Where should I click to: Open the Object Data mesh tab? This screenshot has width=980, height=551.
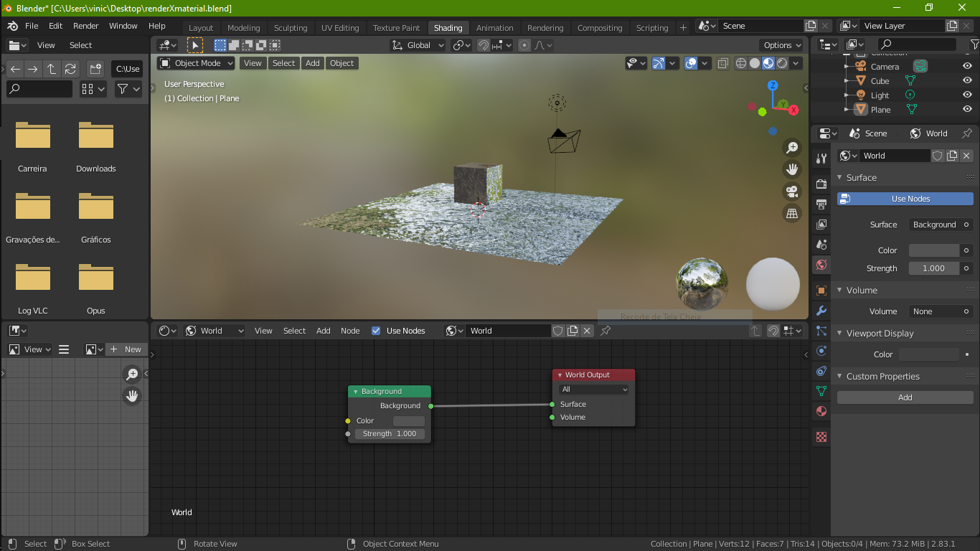(821, 391)
